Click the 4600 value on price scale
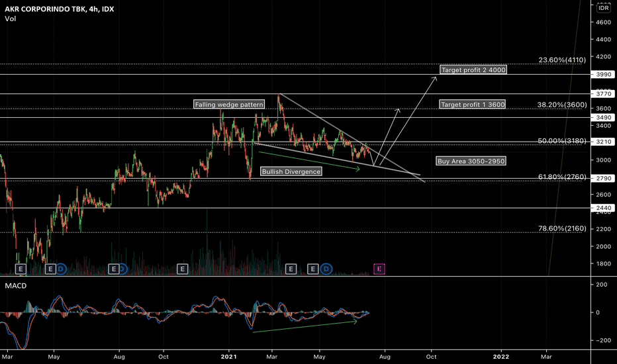This screenshot has height=364, width=617. click(604, 23)
